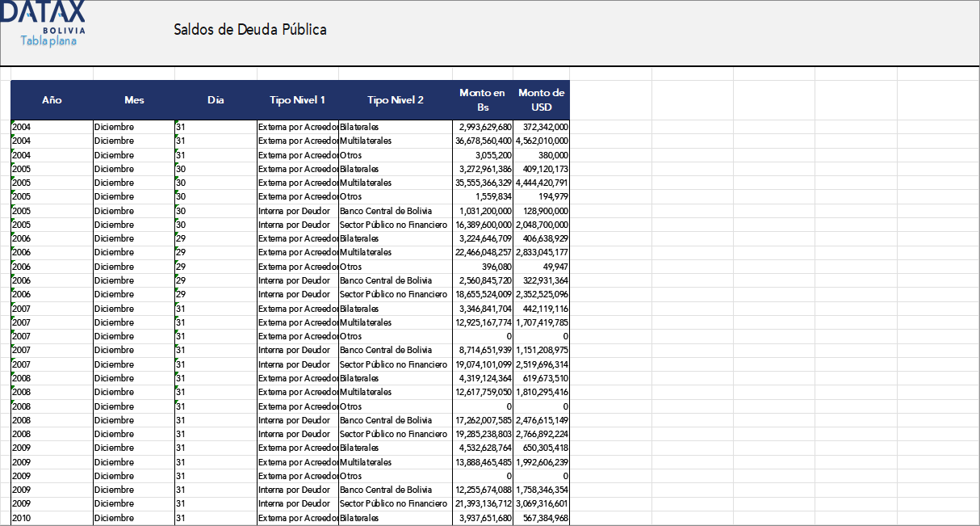This screenshot has height=526, width=980.
Task: Select the 'Tipo Nivel 2' column header
Action: pos(395,100)
